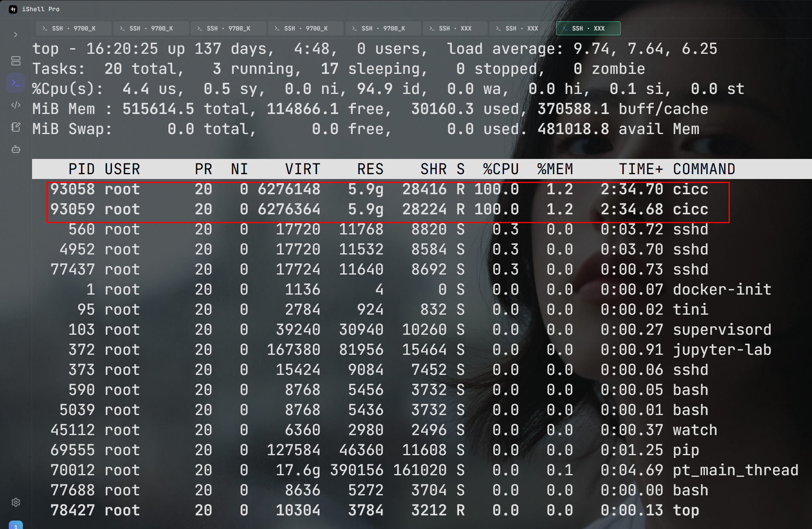Select the active green SSH · XXX tab

tap(588, 28)
